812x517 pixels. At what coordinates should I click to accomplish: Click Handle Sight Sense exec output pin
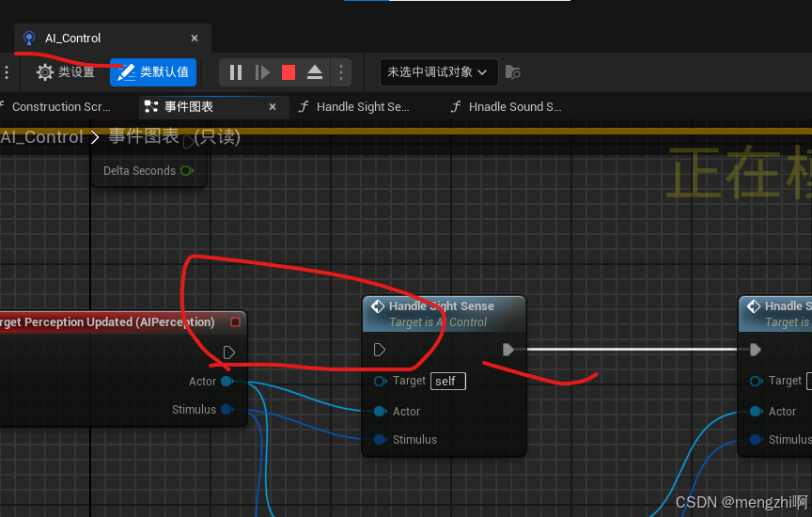508,350
